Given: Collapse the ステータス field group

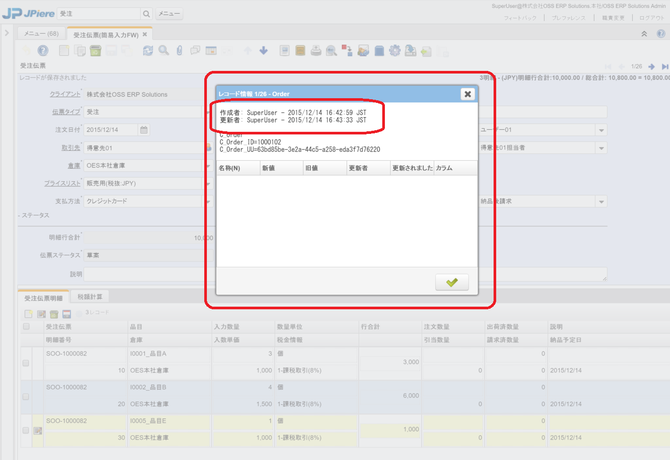Looking at the screenshot, I should pyautogui.click(x=34, y=215).
